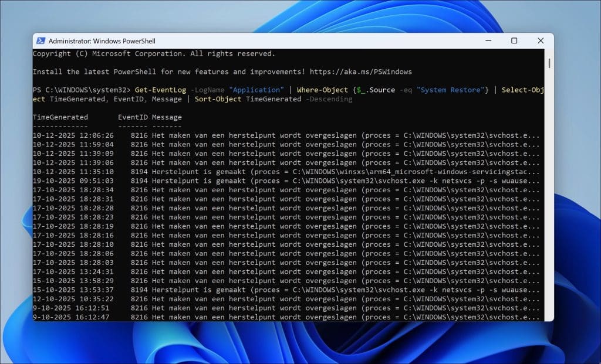
Task: Close the Administrator PowerShell window
Action: (541, 40)
